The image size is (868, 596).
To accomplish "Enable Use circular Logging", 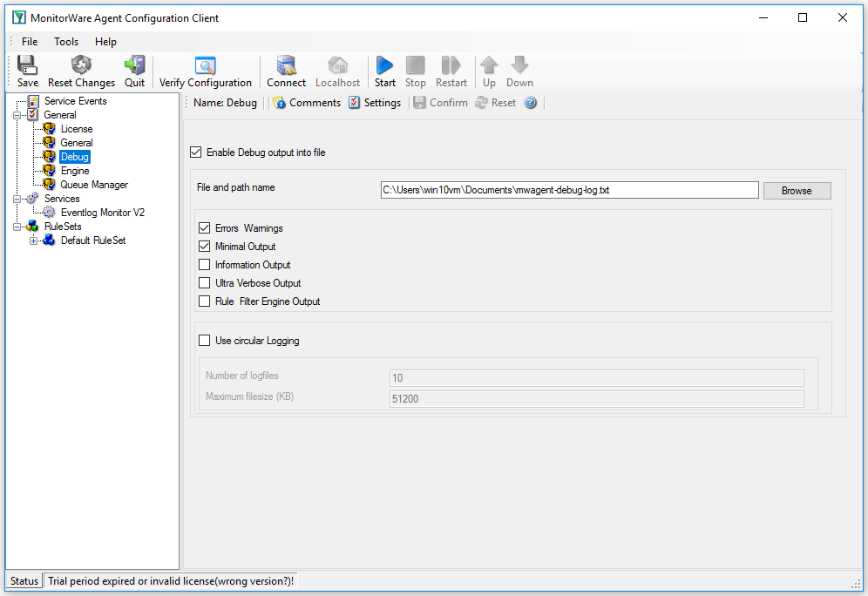I will pyautogui.click(x=204, y=341).
